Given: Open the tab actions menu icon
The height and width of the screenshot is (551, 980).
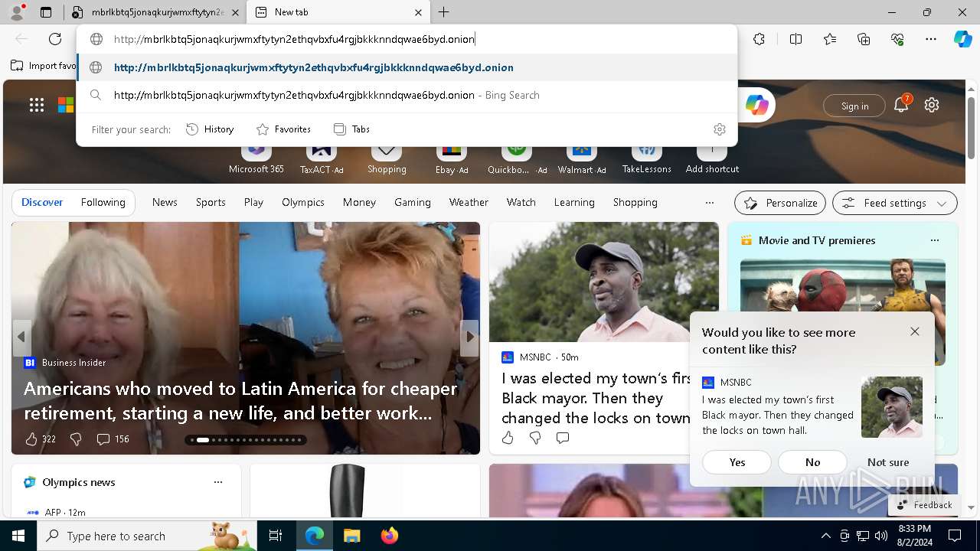Looking at the screenshot, I should [x=46, y=12].
